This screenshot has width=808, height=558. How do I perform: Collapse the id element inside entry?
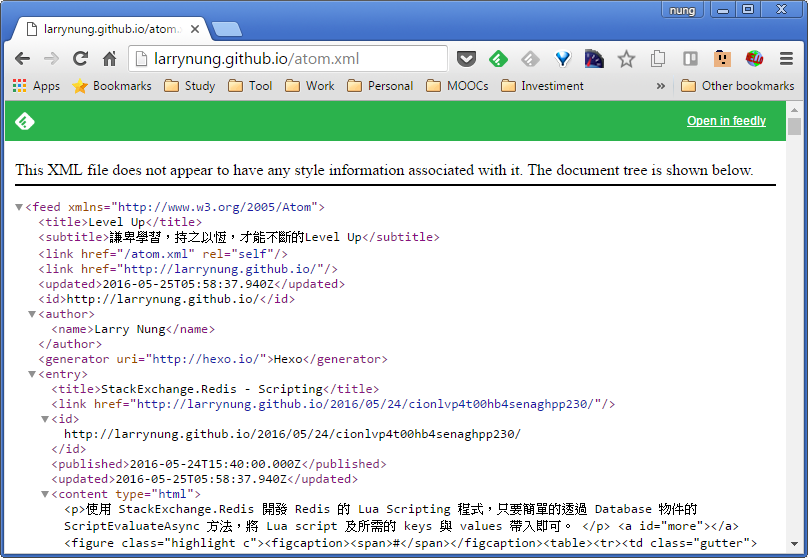pos(45,419)
